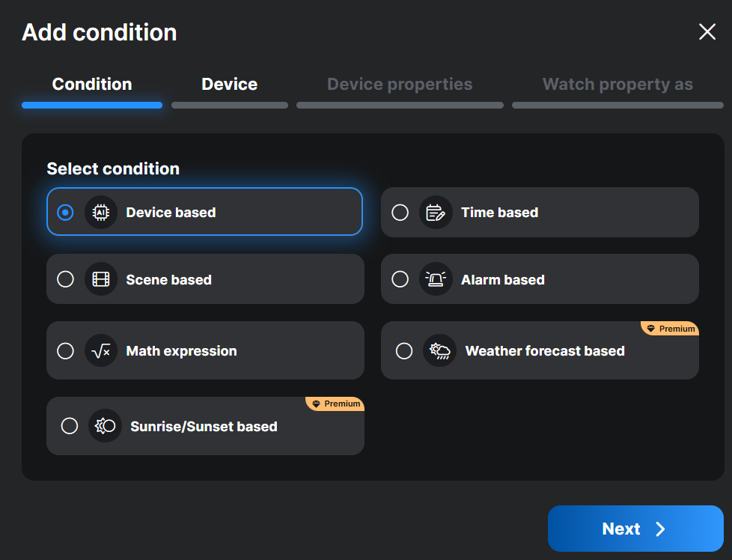Go to Device properties step
This screenshot has width=732, height=560.
click(400, 85)
